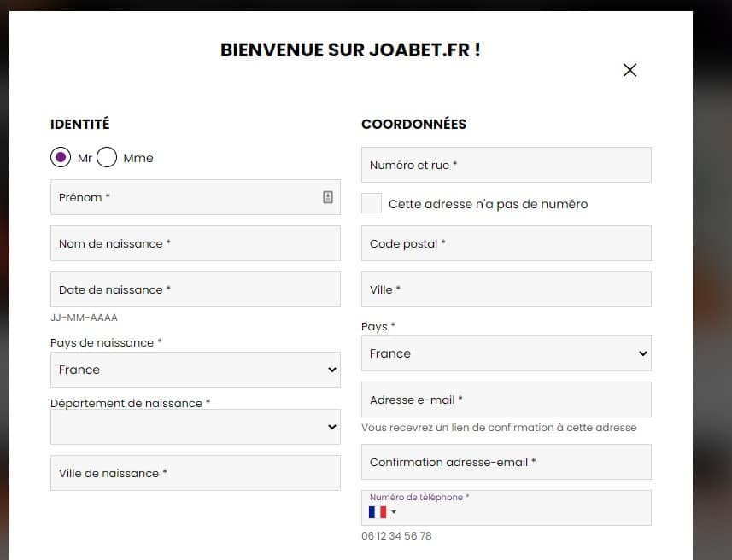The image size is (732, 560).
Task: Focus the Prénom input field
Action: point(196,197)
